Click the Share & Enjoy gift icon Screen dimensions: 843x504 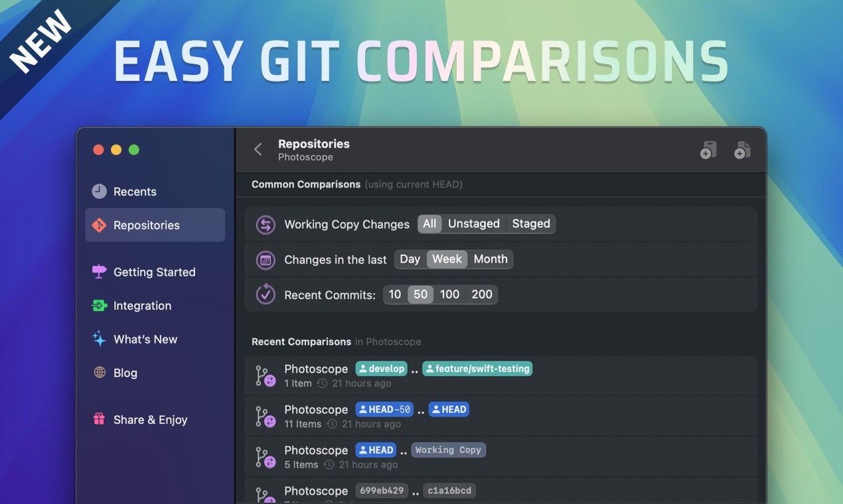coord(99,419)
